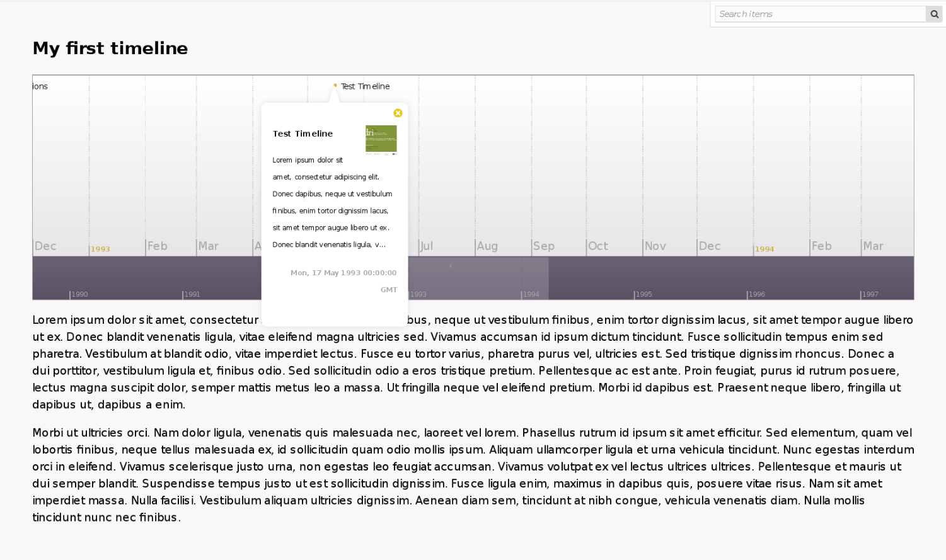Click the popup title Test Timeline
The width and height of the screenshot is (946, 560).
[x=303, y=134]
